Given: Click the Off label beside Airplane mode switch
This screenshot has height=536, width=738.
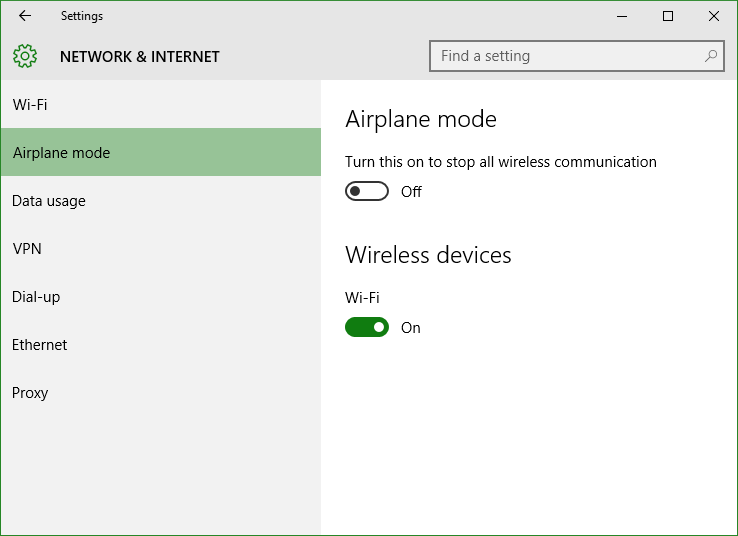Looking at the screenshot, I should coord(411,192).
